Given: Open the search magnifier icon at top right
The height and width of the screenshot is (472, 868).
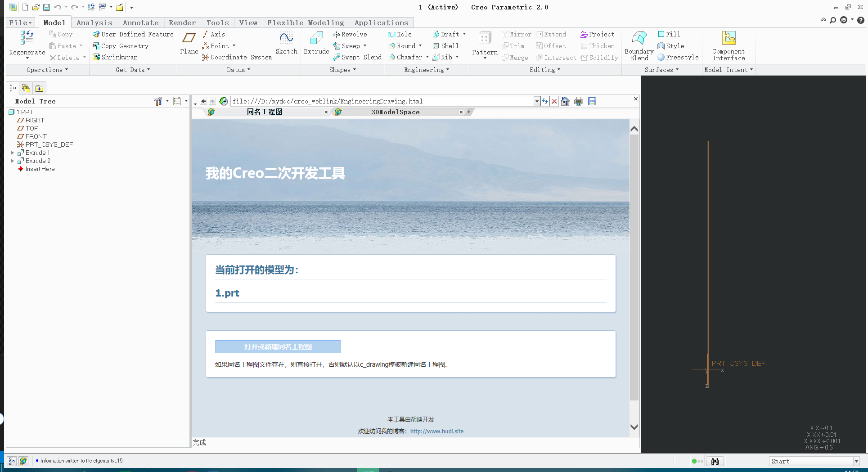Looking at the screenshot, I should coord(833,20).
